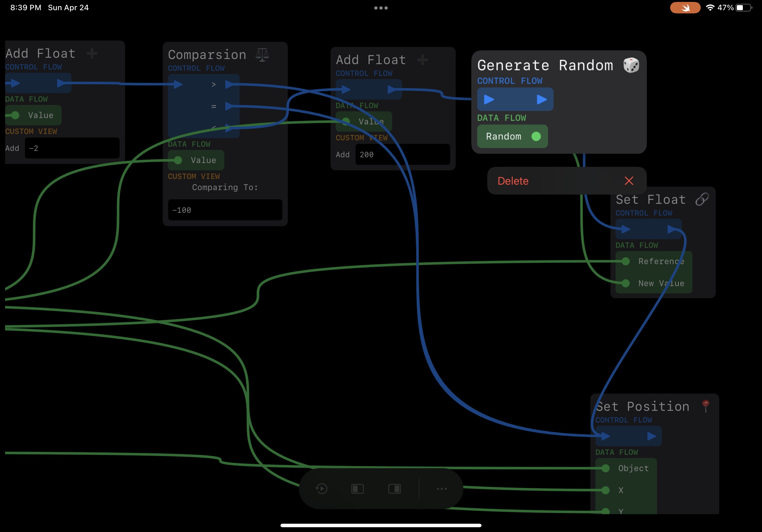This screenshot has width=762, height=532.
Task: Open the bottom toolbar more options ellipsis
Action: (441, 489)
